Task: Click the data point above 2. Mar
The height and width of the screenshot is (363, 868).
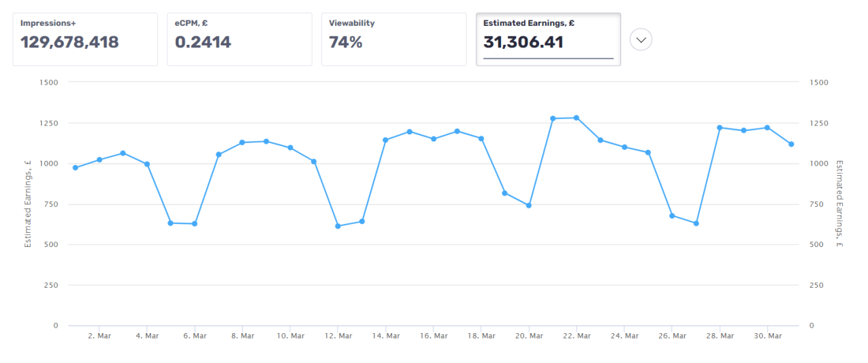Action: (99, 159)
